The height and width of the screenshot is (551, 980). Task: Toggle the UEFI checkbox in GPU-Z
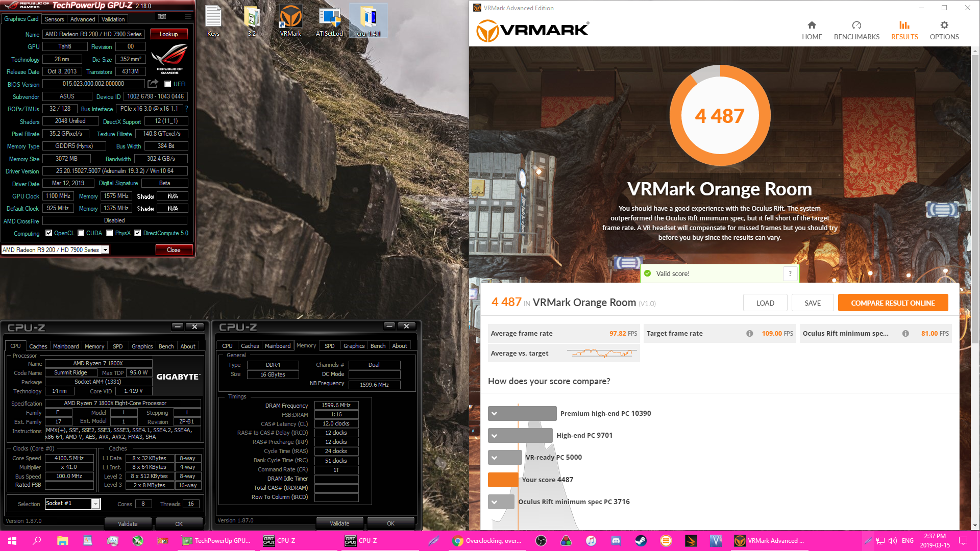(x=167, y=84)
